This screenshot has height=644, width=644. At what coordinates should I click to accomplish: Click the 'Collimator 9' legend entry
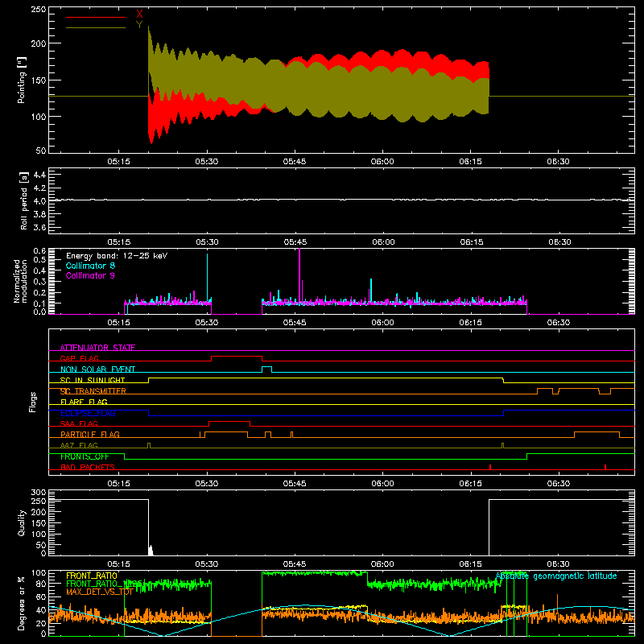point(90,275)
